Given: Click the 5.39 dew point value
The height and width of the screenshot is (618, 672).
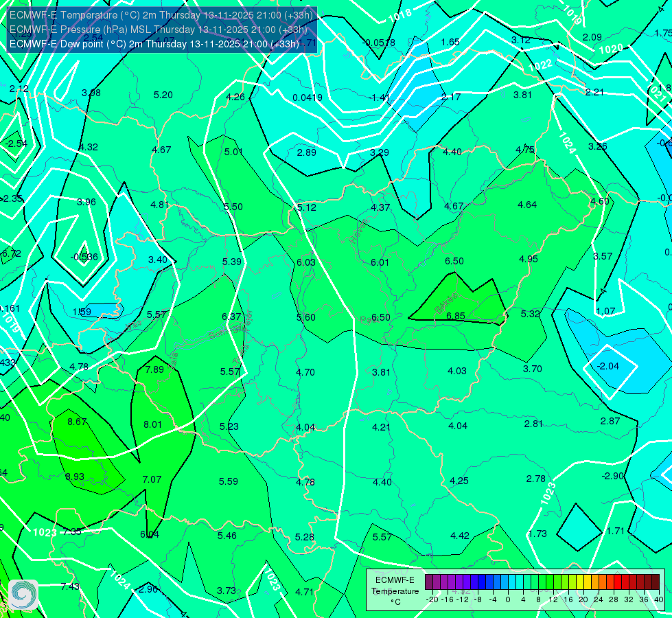Looking at the screenshot, I should tap(232, 262).
